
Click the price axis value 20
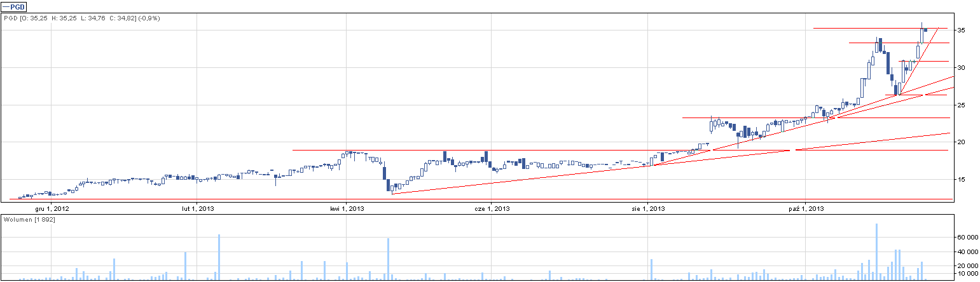962,142
